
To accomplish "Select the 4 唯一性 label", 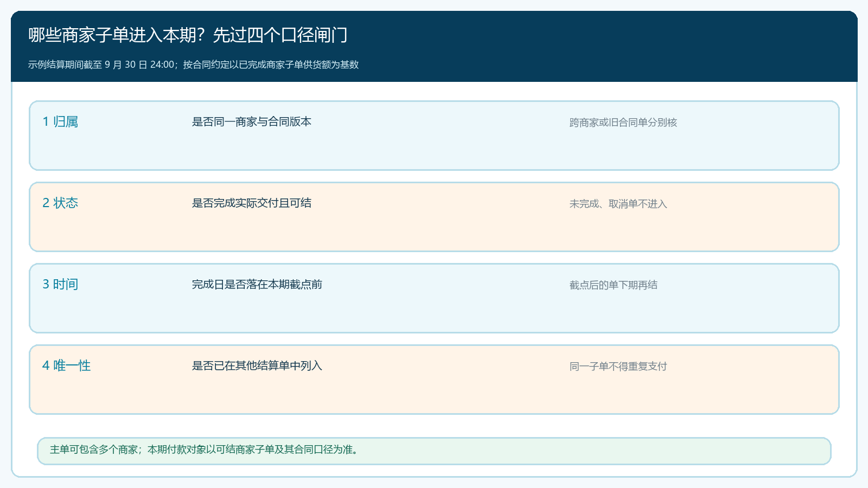I will click(67, 365).
